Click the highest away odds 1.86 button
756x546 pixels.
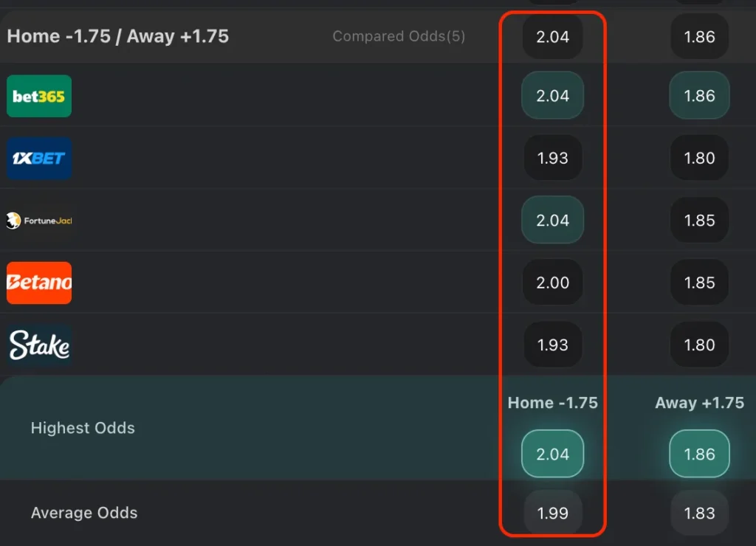coord(698,454)
